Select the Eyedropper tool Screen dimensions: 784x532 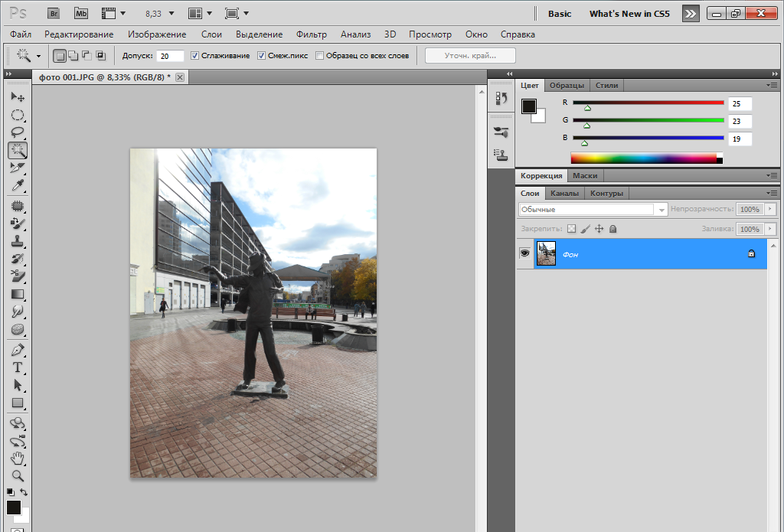coord(18,185)
